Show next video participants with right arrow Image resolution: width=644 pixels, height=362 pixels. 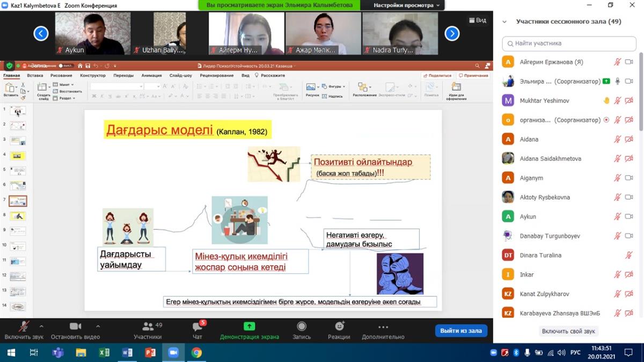(x=452, y=34)
